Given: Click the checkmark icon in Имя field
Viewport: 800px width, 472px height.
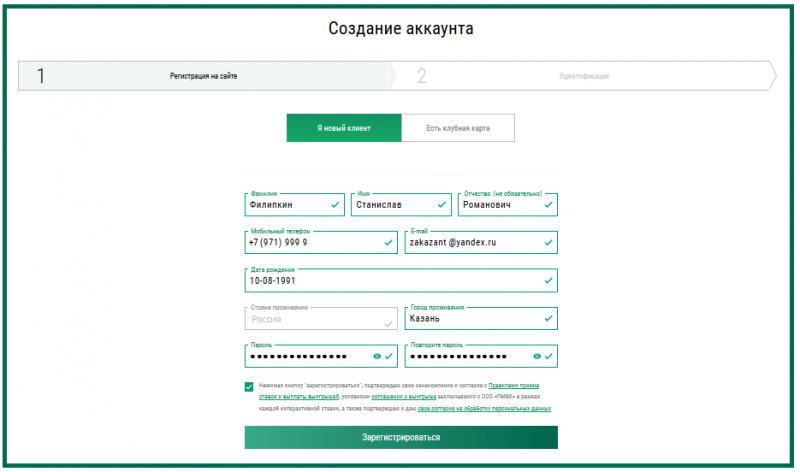Looking at the screenshot, I should pos(442,205).
